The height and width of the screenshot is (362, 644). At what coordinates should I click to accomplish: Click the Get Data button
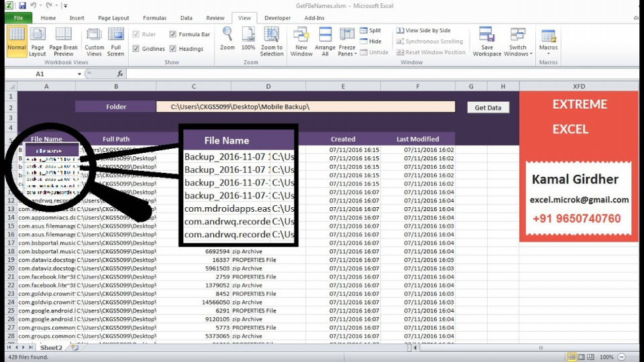(x=488, y=107)
